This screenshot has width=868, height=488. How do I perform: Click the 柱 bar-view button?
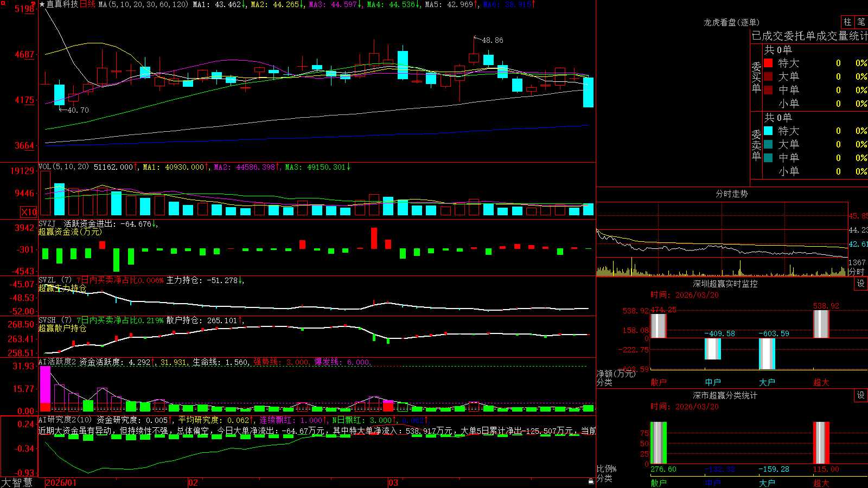(x=847, y=22)
